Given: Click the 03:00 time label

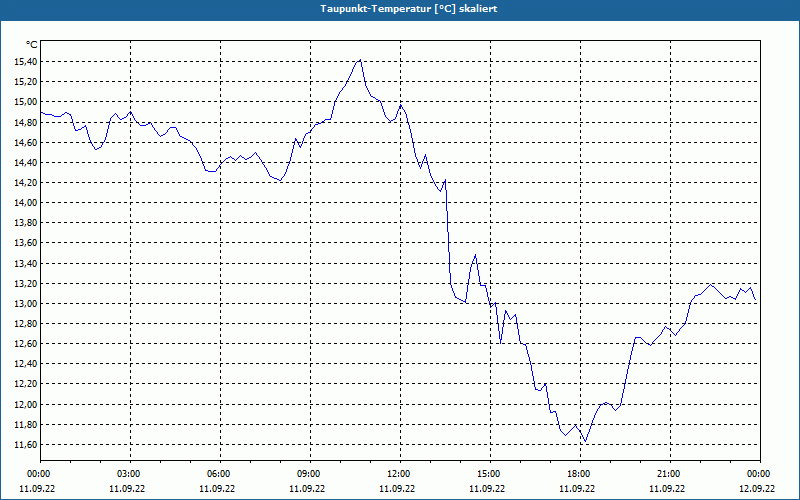Looking at the screenshot, I should pyautogui.click(x=131, y=474).
